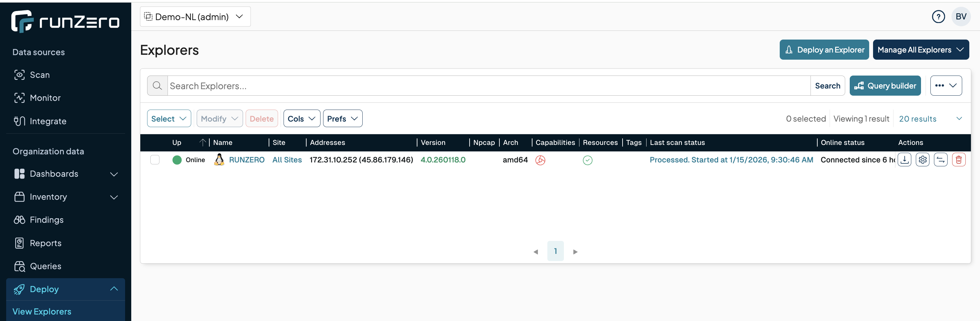Viewport: 980px width, 321px height.
Task: Click the download icon in Actions column
Action: 904,160
